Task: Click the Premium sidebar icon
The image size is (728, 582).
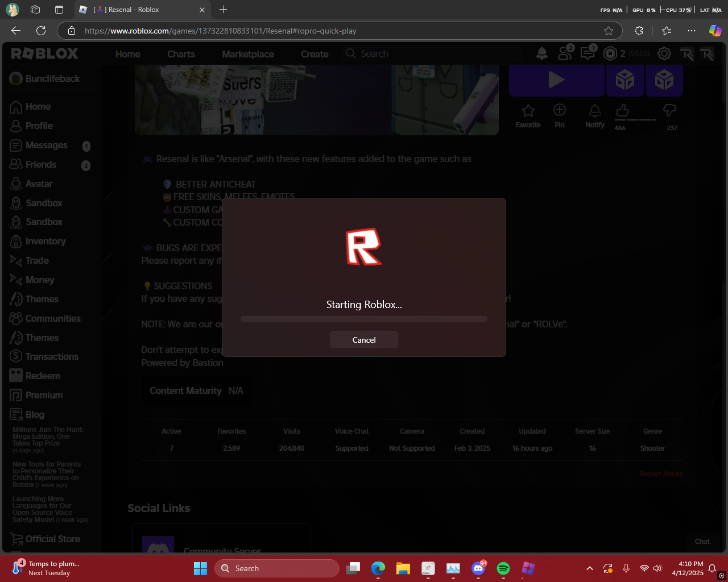Action: tap(16, 395)
